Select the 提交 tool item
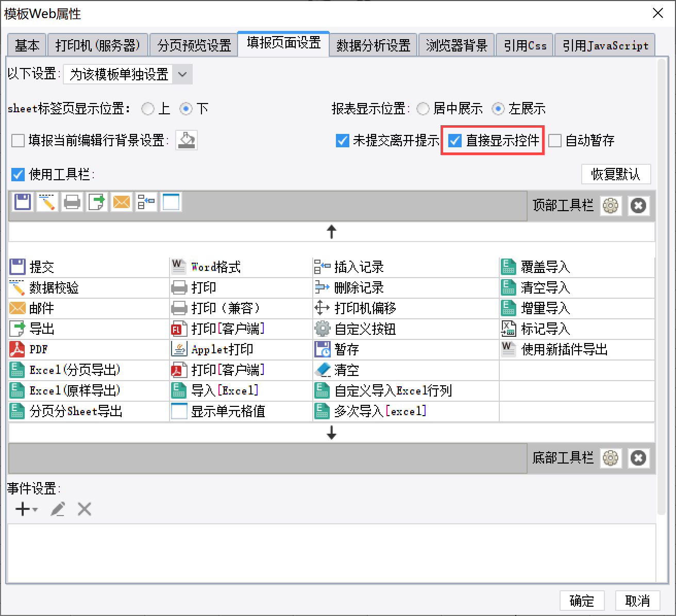This screenshot has height=616, width=676. [x=89, y=267]
